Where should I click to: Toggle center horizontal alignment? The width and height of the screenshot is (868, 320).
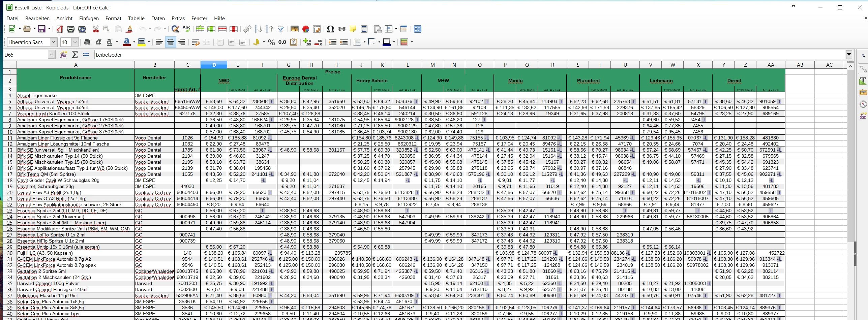[171, 42]
